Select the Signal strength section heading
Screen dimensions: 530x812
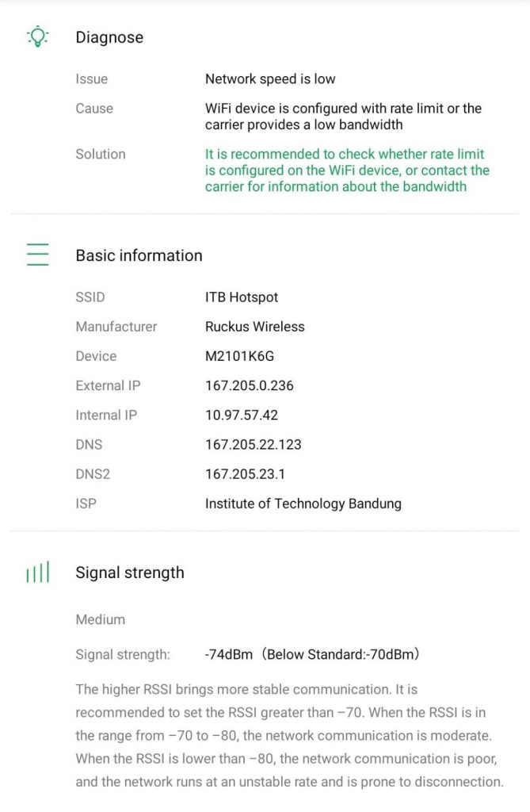pyautogui.click(x=129, y=573)
